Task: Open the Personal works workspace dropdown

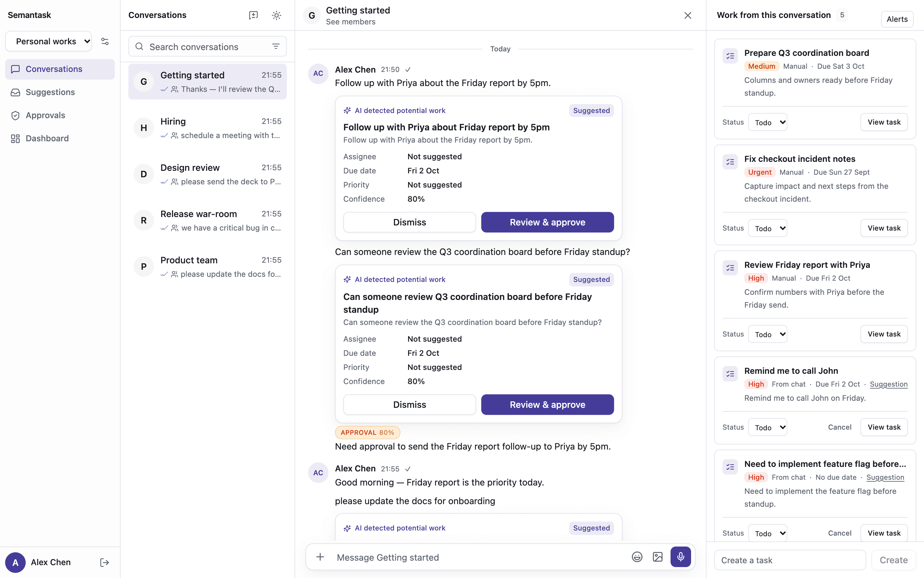Action: coord(48,41)
